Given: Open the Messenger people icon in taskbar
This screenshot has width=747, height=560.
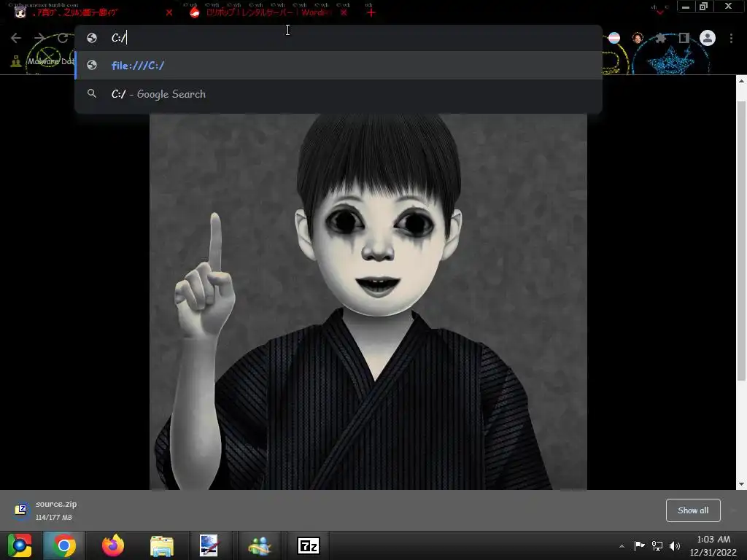Looking at the screenshot, I should tap(260, 545).
